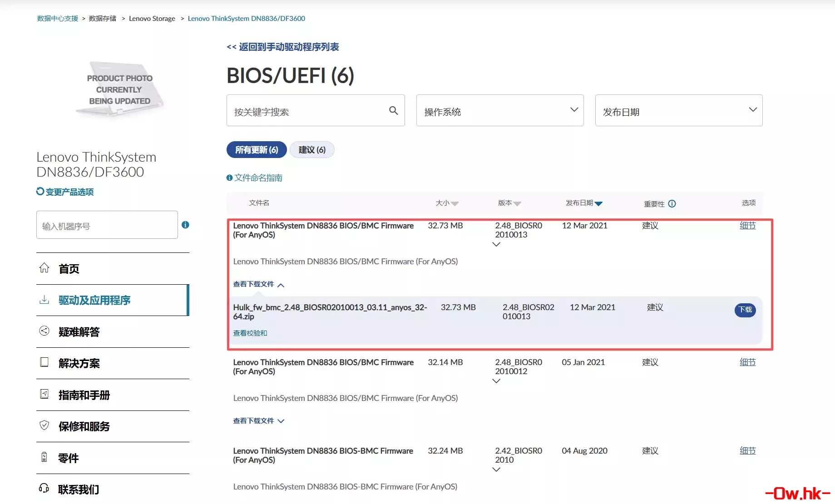
Task: Click the 下载 button for the Hulk_fw_bmc zip
Action: tap(745, 310)
